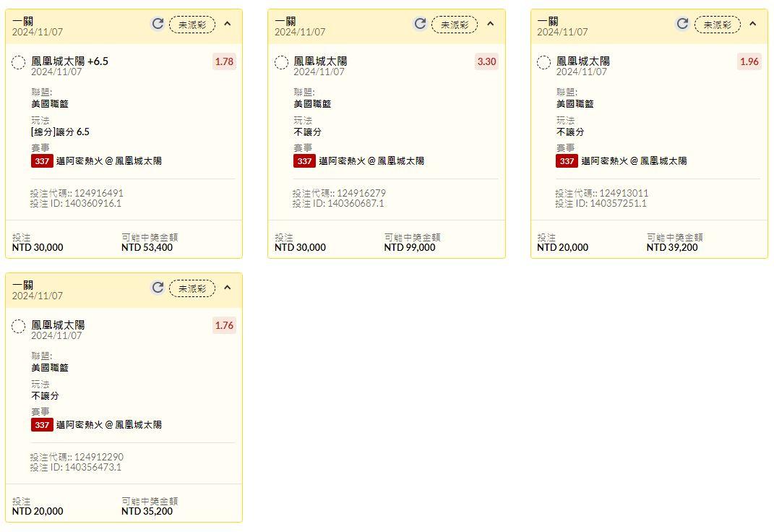
Task: Click bet ID 140360687.1
Action: (x=356, y=203)
